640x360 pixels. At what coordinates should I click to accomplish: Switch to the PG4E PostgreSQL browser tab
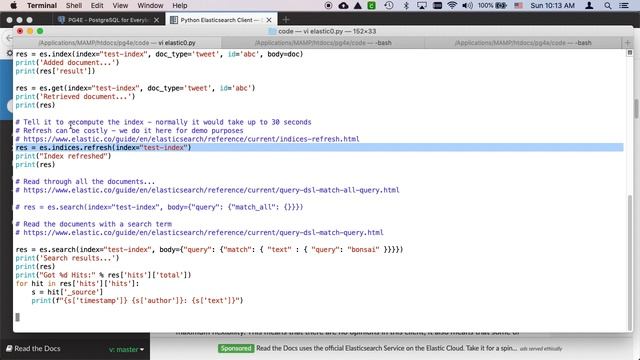point(109,20)
